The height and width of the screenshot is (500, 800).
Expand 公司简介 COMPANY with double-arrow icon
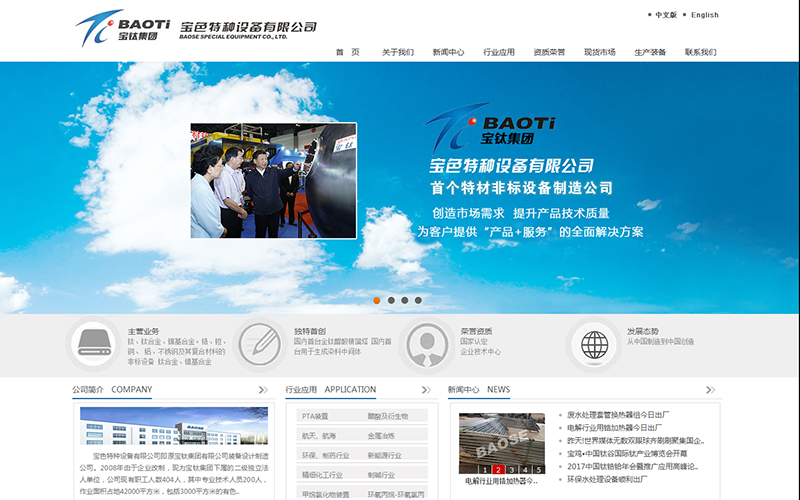click(x=263, y=390)
